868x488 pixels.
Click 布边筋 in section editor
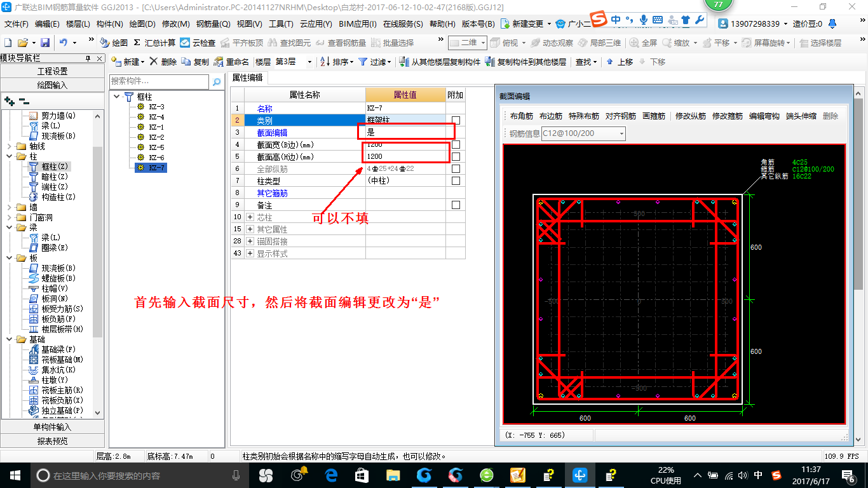[x=551, y=116]
